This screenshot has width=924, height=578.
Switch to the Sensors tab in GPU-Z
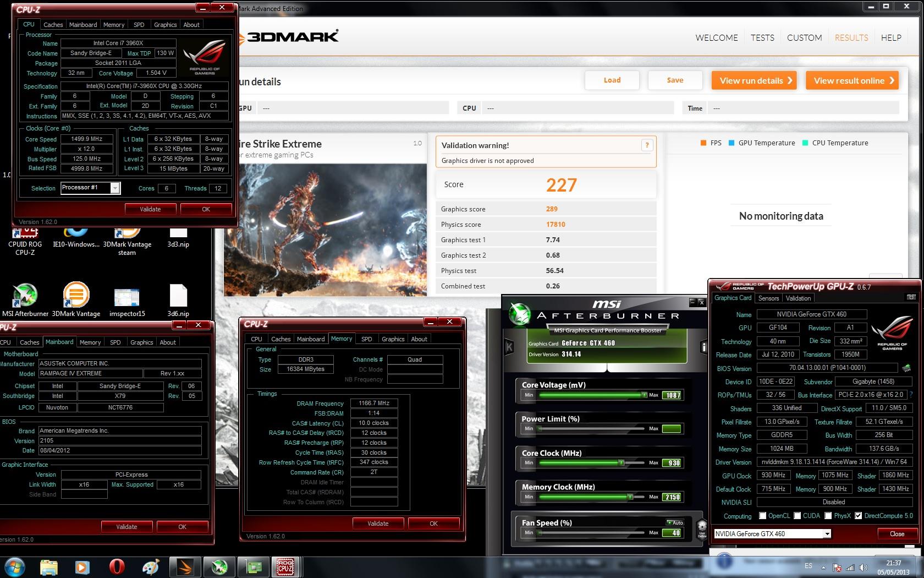pos(768,298)
